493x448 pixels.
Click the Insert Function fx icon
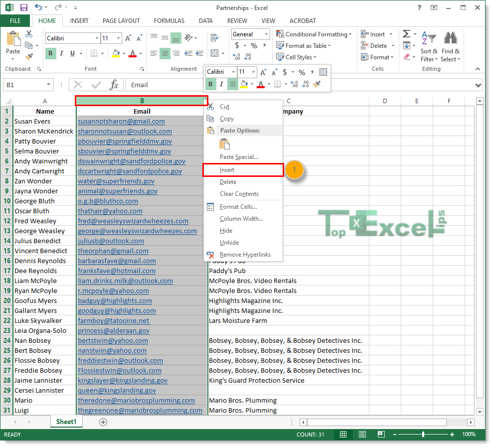pos(114,85)
